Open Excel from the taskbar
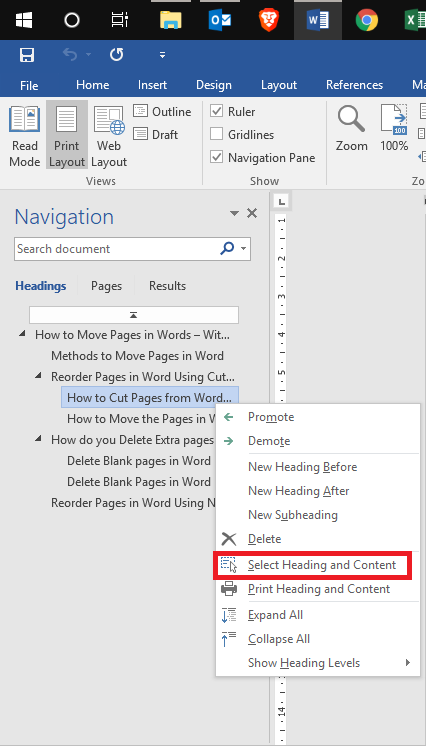426x746 pixels. 414,20
